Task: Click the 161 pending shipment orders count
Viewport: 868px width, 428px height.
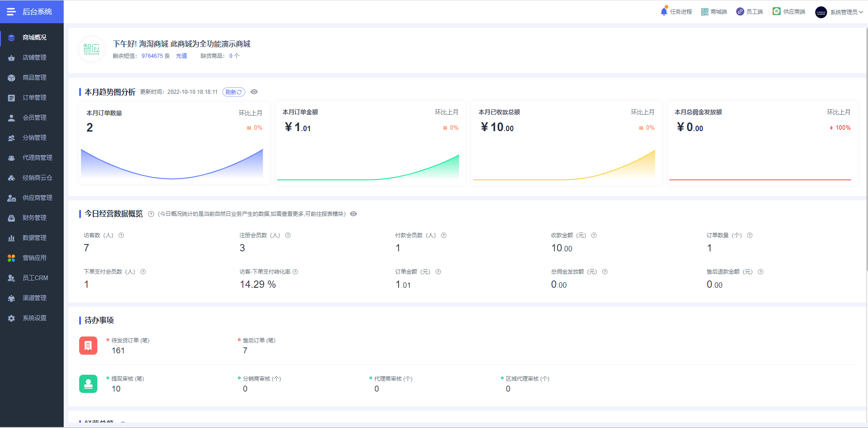Action: tap(118, 351)
